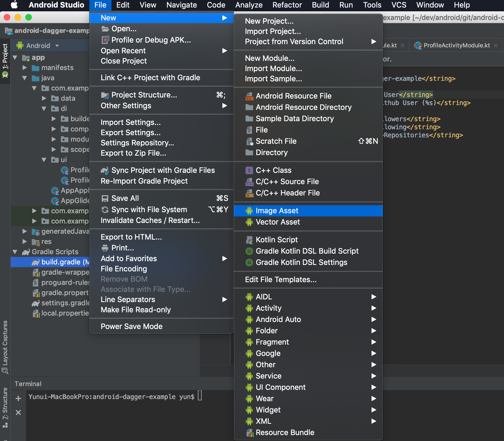The image size is (504, 441).
Task: Toggle Power Save Mode
Action: [x=162, y=327]
